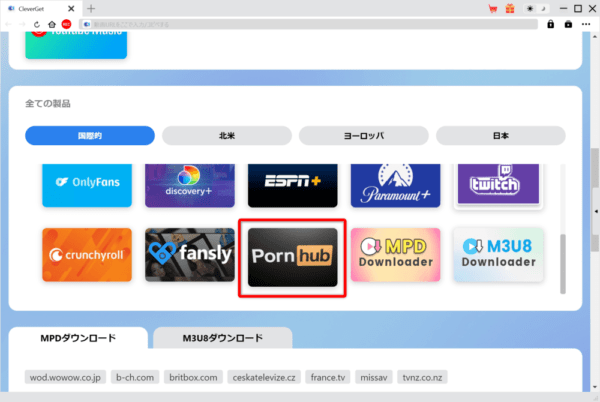Select the ヨーロッパ region filter
Viewport: 600px width, 402px height.
point(364,135)
